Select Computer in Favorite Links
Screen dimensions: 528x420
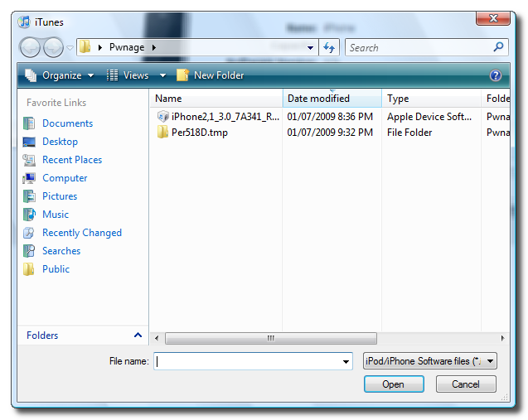(x=65, y=177)
